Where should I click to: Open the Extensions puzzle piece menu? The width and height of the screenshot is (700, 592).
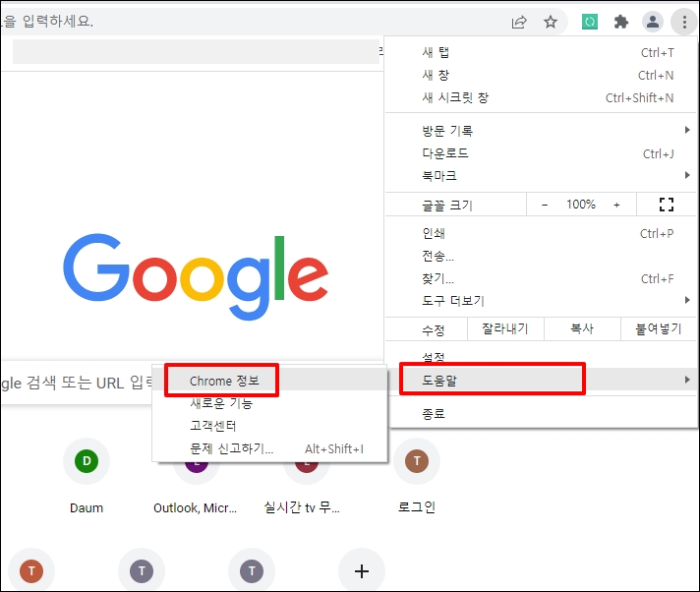coord(621,22)
